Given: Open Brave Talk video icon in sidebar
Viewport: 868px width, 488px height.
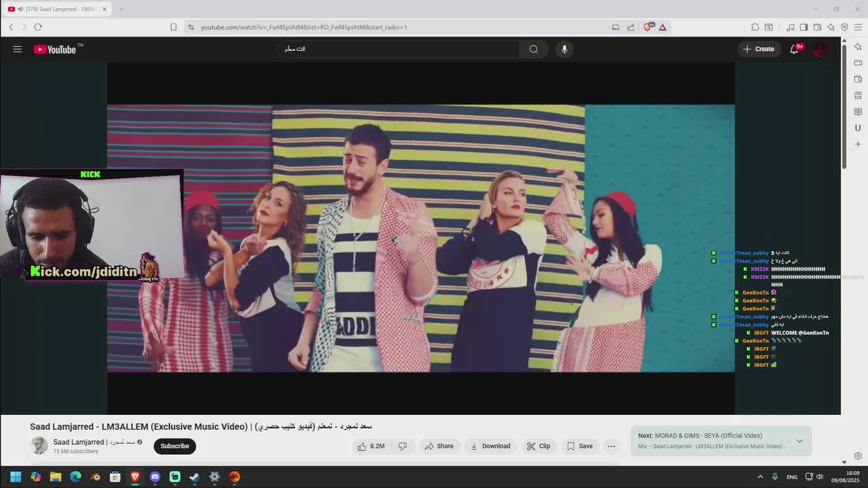Looking at the screenshot, I should pos(858,63).
